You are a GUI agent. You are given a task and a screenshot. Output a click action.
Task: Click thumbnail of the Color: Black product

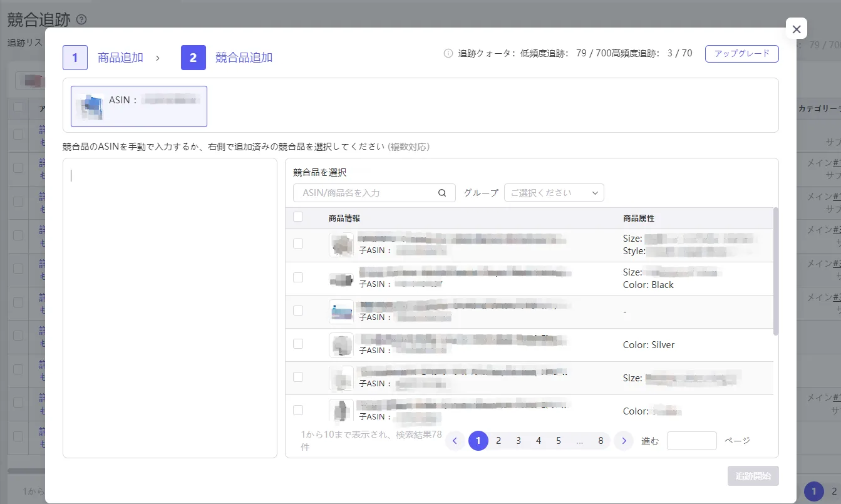(341, 279)
